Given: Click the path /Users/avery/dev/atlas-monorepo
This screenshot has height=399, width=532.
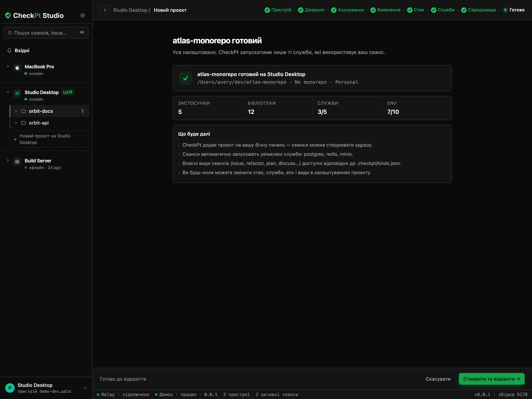Looking at the screenshot, I should (x=242, y=82).
